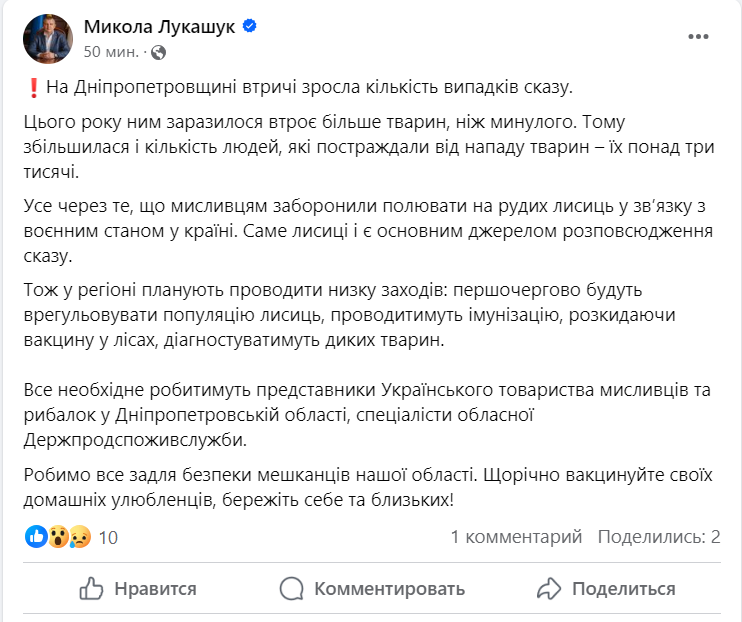Click the speech bubble comment icon
742x622 pixels.
[x=292, y=588]
